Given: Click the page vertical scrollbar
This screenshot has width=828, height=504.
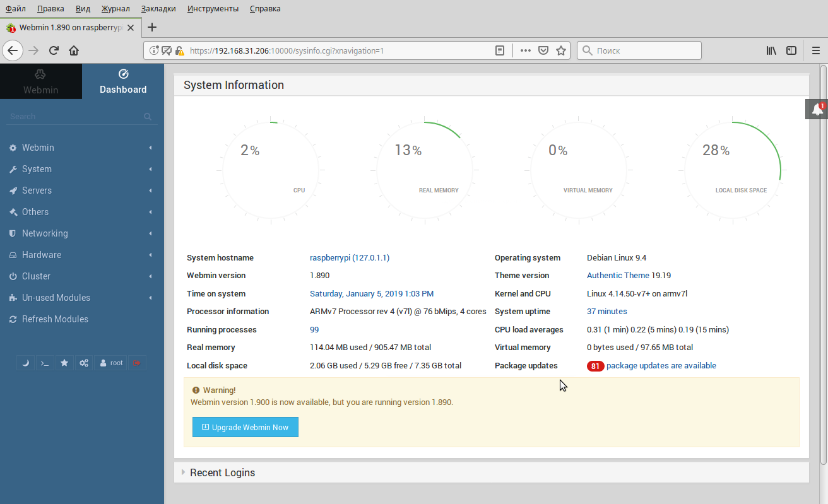Looking at the screenshot, I should point(824,265).
